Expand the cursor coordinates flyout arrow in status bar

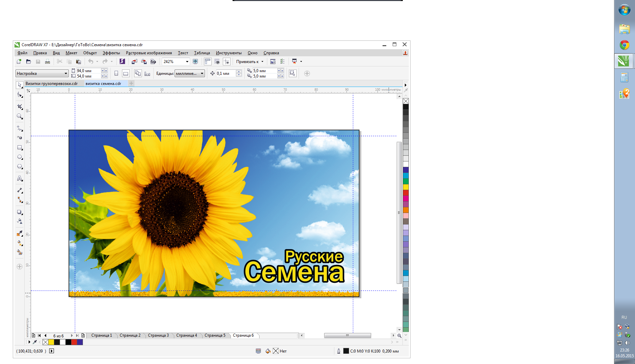pyautogui.click(x=52, y=351)
